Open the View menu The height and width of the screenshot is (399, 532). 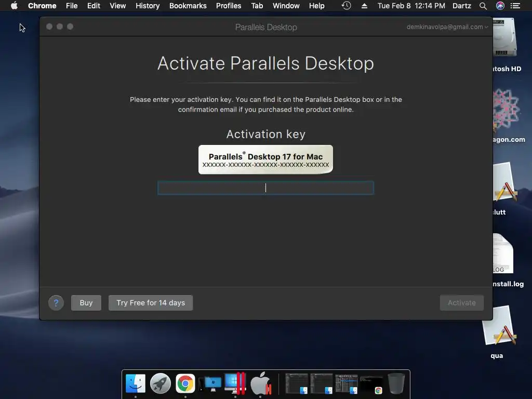[118, 6]
